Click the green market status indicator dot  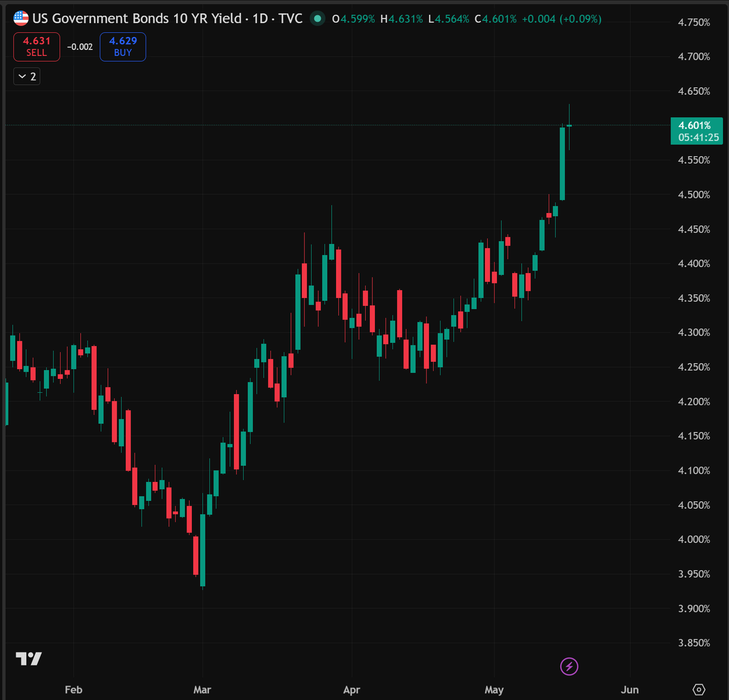(x=317, y=19)
